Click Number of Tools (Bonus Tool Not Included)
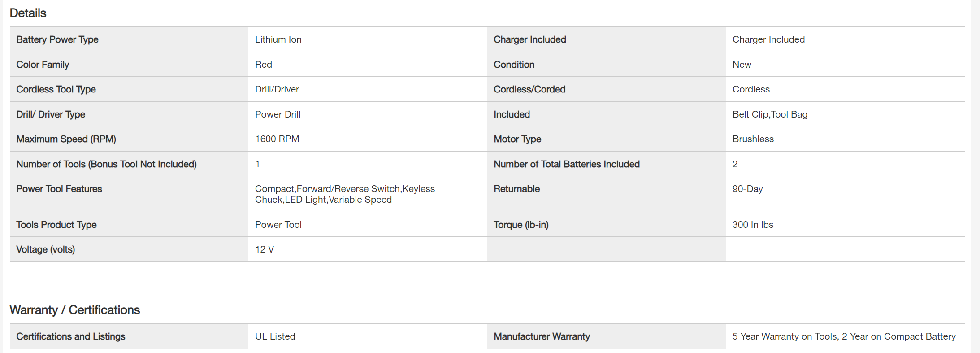The height and width of the screenshot is (353, 980). coord(106,164)
